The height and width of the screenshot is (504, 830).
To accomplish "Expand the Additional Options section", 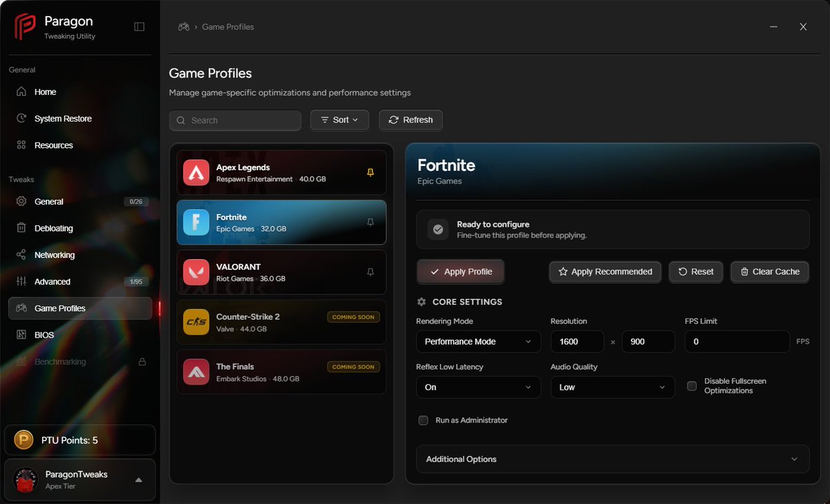I will coord(613,459).
